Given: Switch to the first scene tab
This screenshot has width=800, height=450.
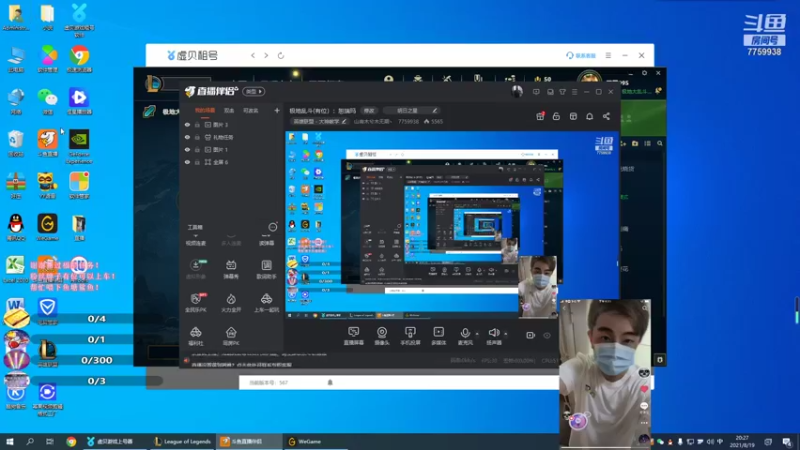Looking at the screenshot, I should pos(205,110).
